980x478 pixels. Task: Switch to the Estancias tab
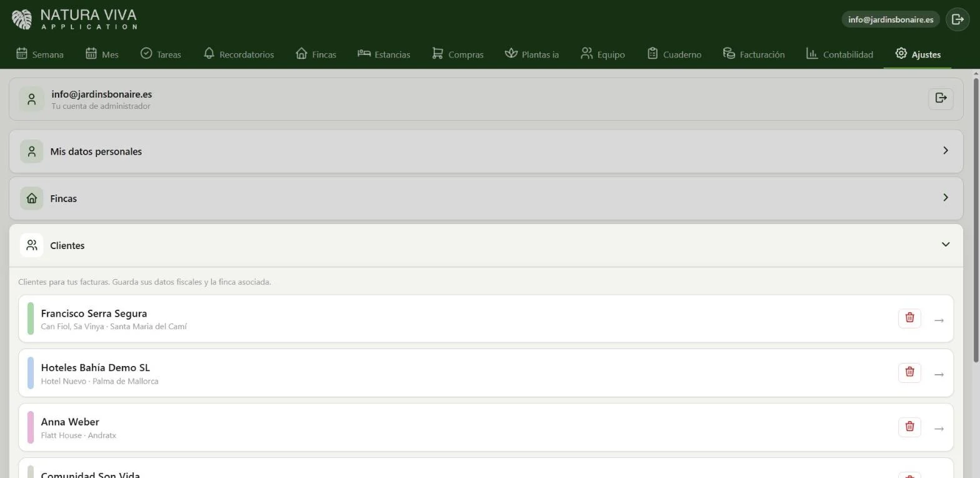[x=384, y=54]
